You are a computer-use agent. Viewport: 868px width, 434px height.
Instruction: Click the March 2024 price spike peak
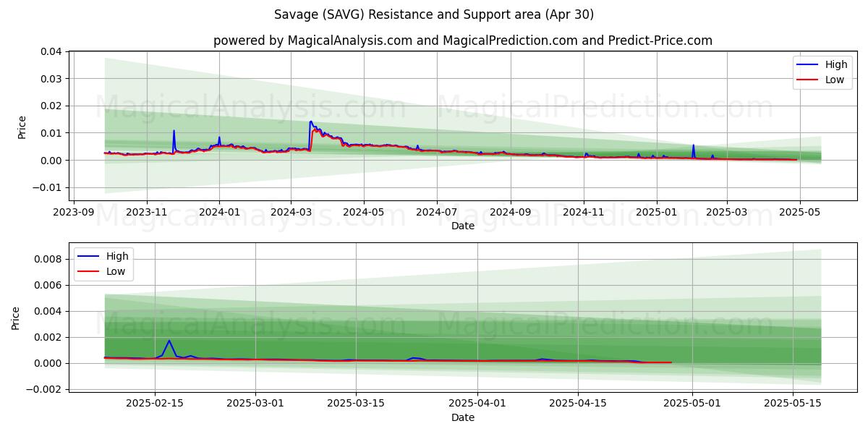[x=311, y=122]
